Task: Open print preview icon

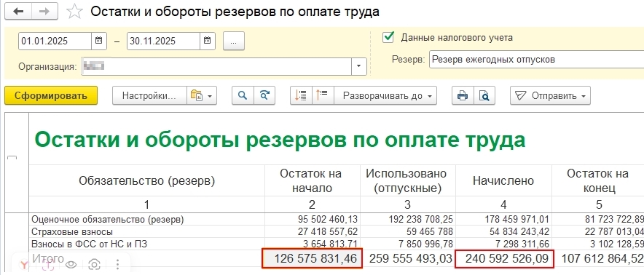Action: pos(484,95)
